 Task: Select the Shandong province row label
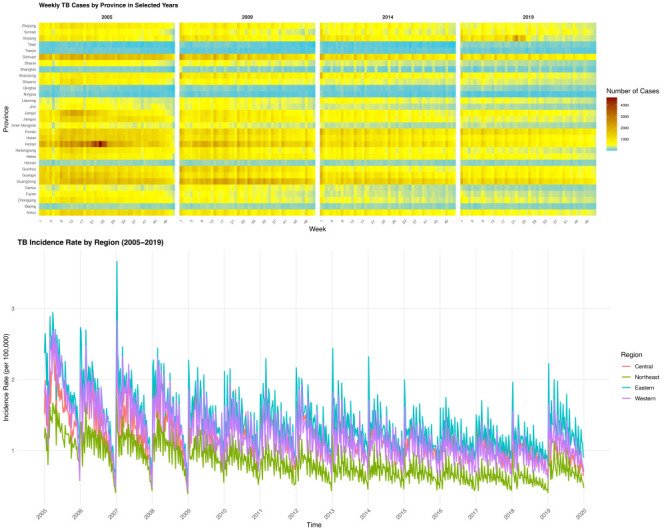click(x=28, y=76)
